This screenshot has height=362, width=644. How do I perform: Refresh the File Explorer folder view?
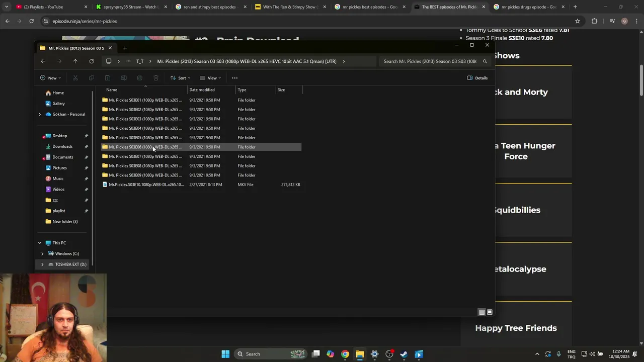[x=92, y=61]
